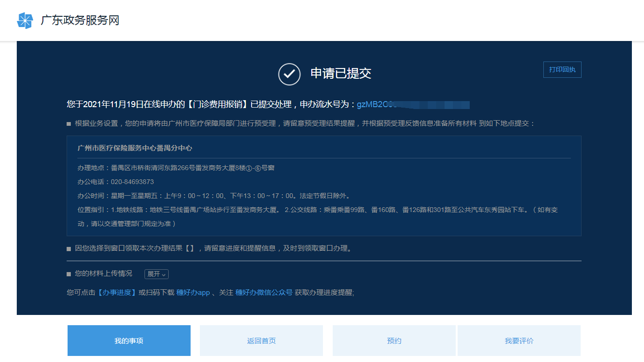Click the 办理地点 address line

coord(176,168)
